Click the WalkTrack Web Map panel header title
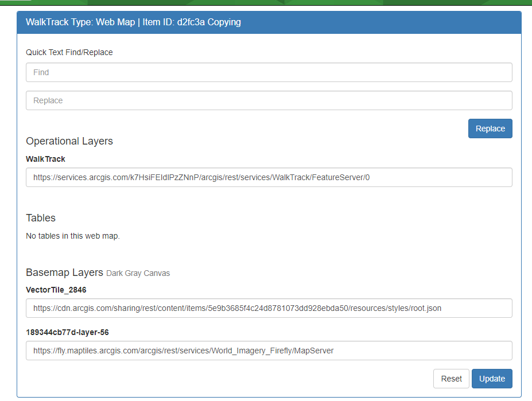Image resolution: width=532 pixels, height=401 pixels. coord(133,22)
